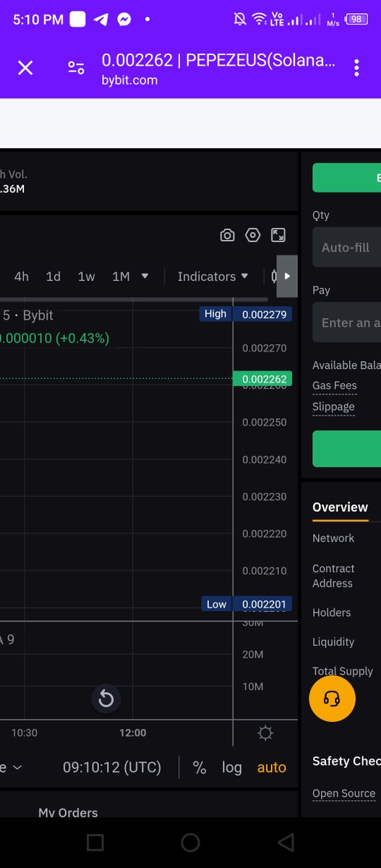Toggle log scale mode
Screen dimensions: 381x868
pyautogui.click(x=232, y=767)
